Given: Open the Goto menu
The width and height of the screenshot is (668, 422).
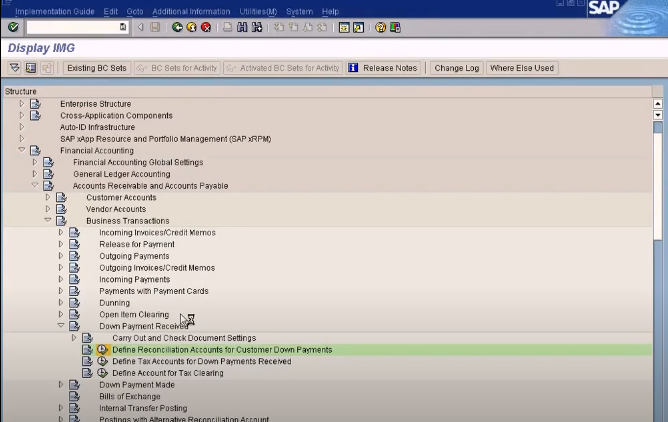Looking at the screenshot, I should click(x=135, y=11).
